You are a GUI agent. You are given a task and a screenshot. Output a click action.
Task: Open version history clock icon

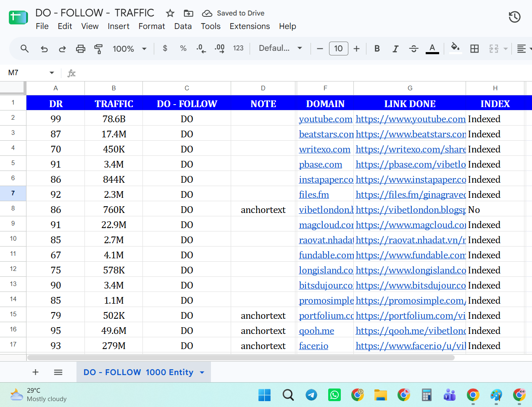pyautogui.click(x=514, y=17)
